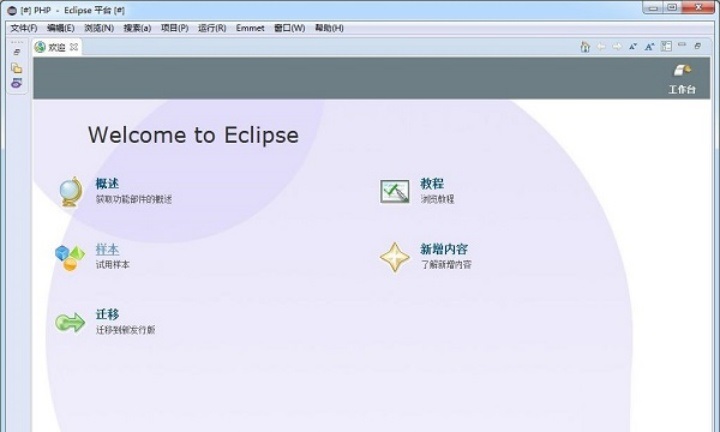
Task: Click the green arrow 迁移 migrate icon
Action: pos(70,322)
